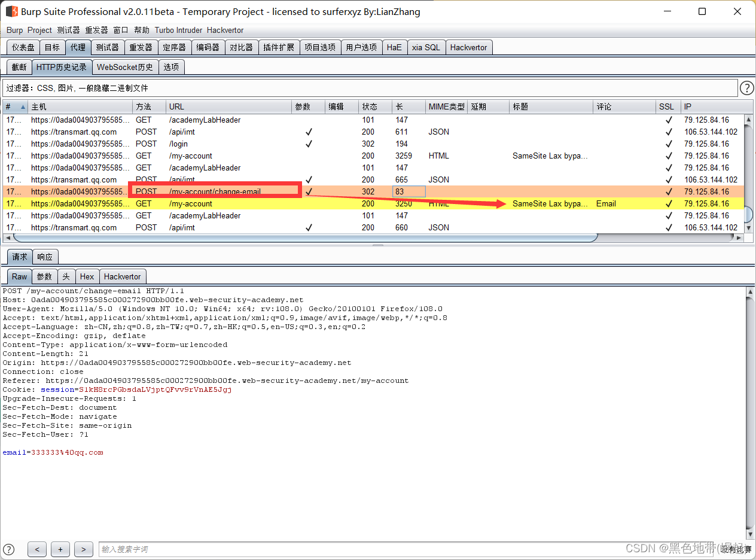Click the Burp Suite logo in the title bar

(x=11, y=11)
